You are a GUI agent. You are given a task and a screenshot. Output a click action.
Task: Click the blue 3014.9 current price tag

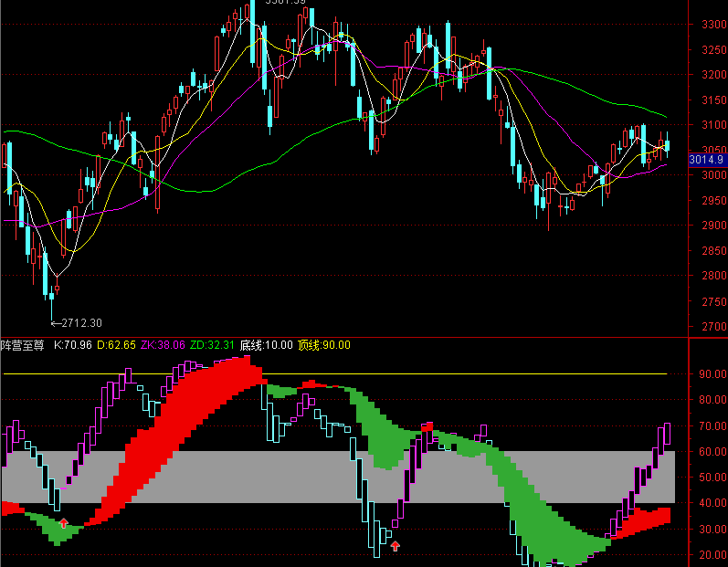click(707, 160)
